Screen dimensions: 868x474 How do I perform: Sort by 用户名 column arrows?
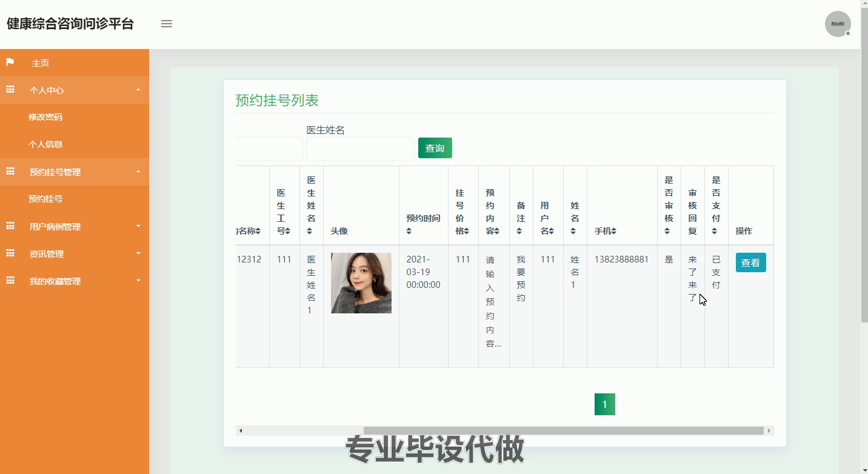[x=552, y=231]
